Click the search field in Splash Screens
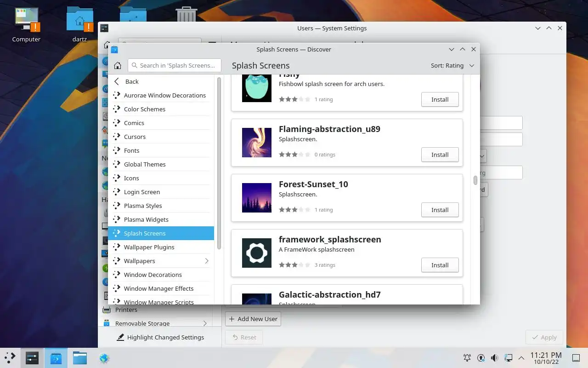The image size is (588, 368). click(x=175, y=65)
